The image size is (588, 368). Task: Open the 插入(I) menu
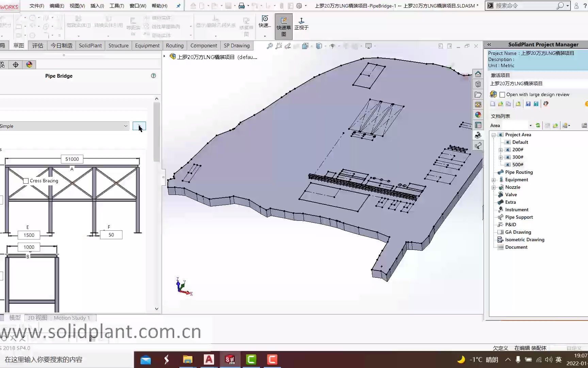97,6
